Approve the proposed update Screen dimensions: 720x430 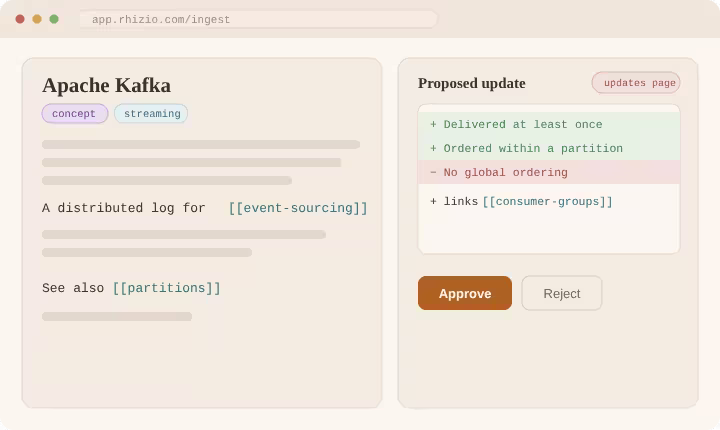coord(465,293)
